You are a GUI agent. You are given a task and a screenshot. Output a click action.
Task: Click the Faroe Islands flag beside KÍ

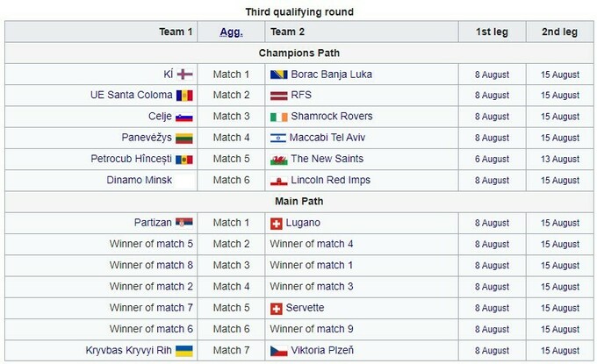click(x=184, y=75)
